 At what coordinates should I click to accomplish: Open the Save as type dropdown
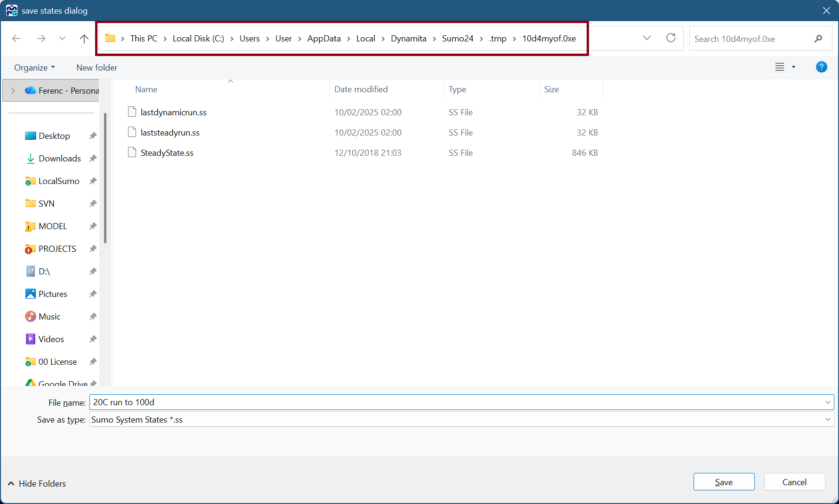coord(827,419)
